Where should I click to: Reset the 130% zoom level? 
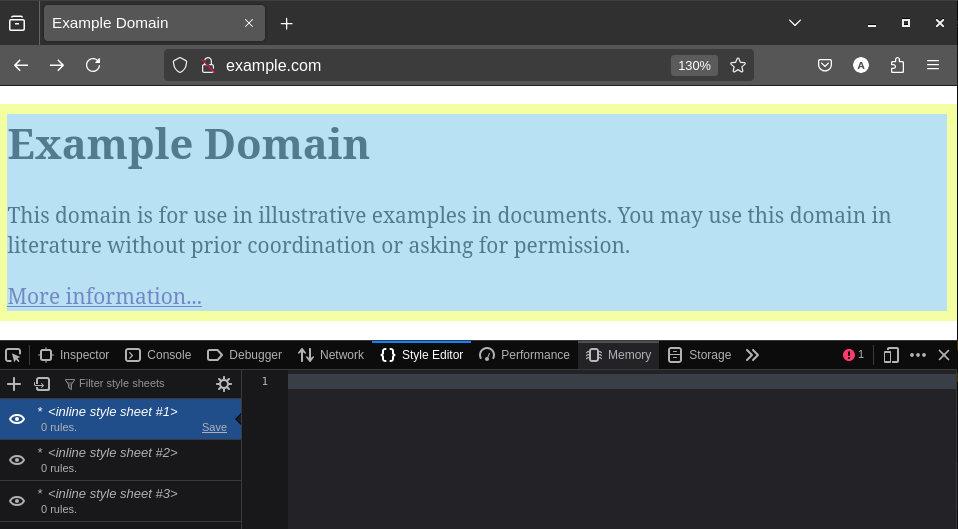point(694,65)
